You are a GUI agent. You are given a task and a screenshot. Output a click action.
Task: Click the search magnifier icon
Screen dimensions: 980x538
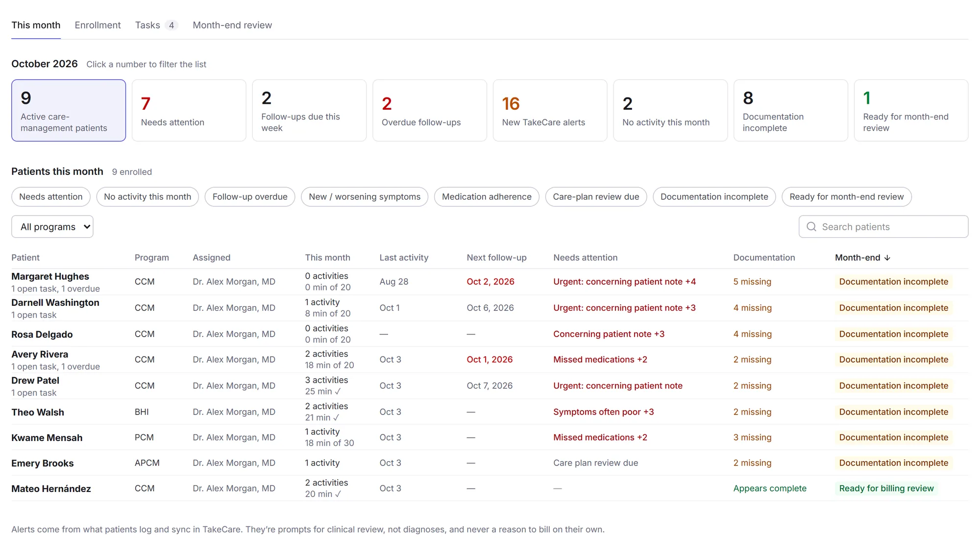coord(811,227)
